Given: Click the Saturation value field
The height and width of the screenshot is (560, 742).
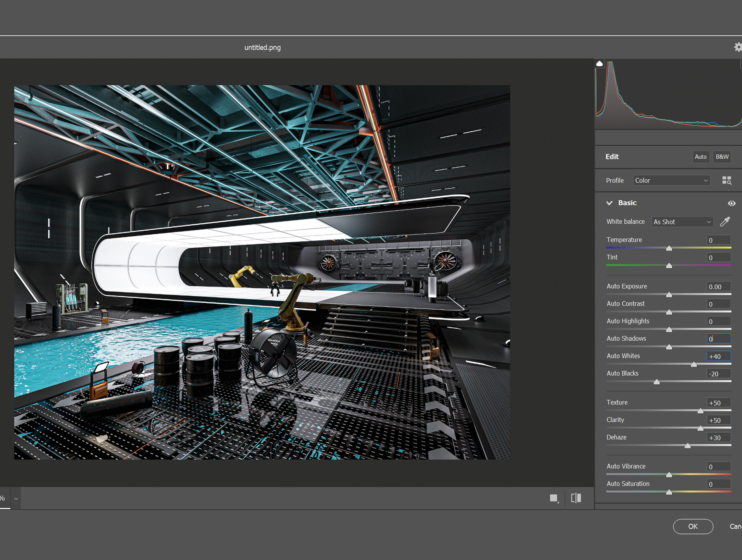Looking at the screenshot, I should (x=718, y=484).
